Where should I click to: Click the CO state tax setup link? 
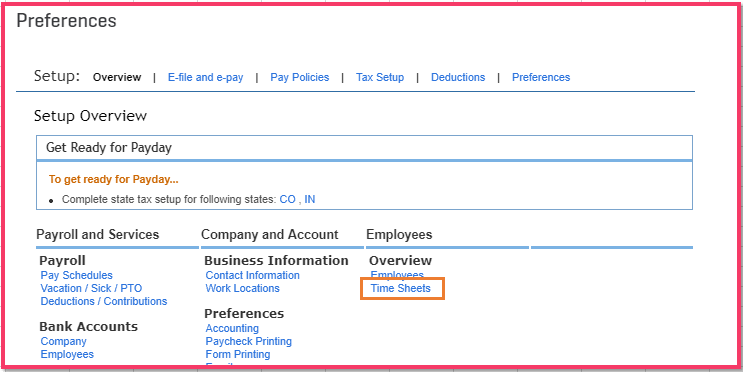click(x=287, y=199)
